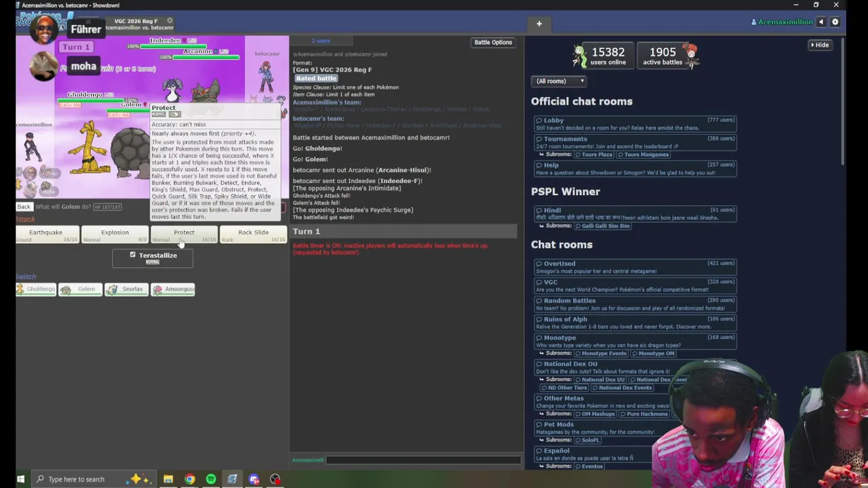868x488 pixels.
Task: Open the Monotype OM subroom
Action: 654,354
